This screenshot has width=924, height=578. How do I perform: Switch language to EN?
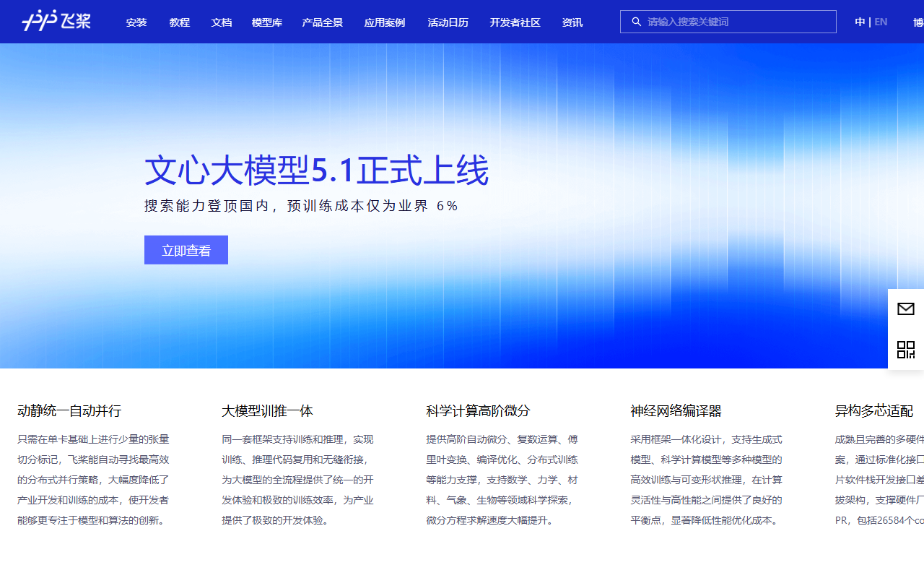click(881, 22)
